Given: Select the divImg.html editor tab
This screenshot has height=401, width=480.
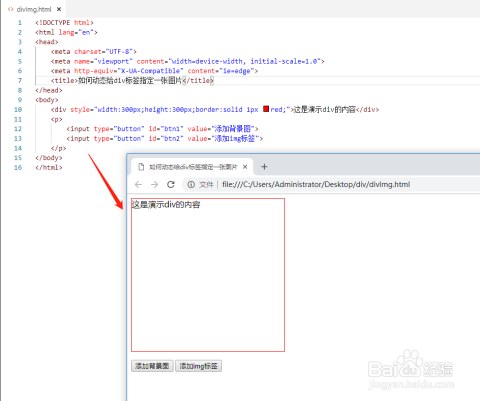Looking at the screenshot, I should click(x=34, y=9).
